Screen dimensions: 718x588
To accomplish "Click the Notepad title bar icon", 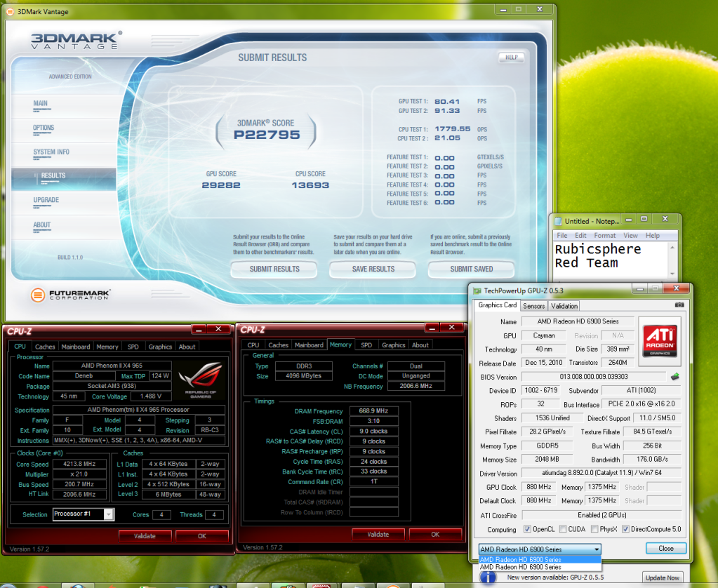I will coord(558,221).
